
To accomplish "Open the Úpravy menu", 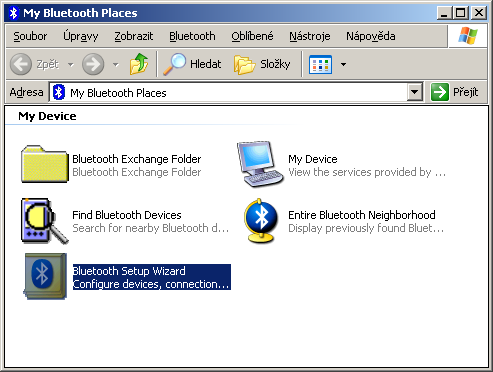I will coord(81,36).
